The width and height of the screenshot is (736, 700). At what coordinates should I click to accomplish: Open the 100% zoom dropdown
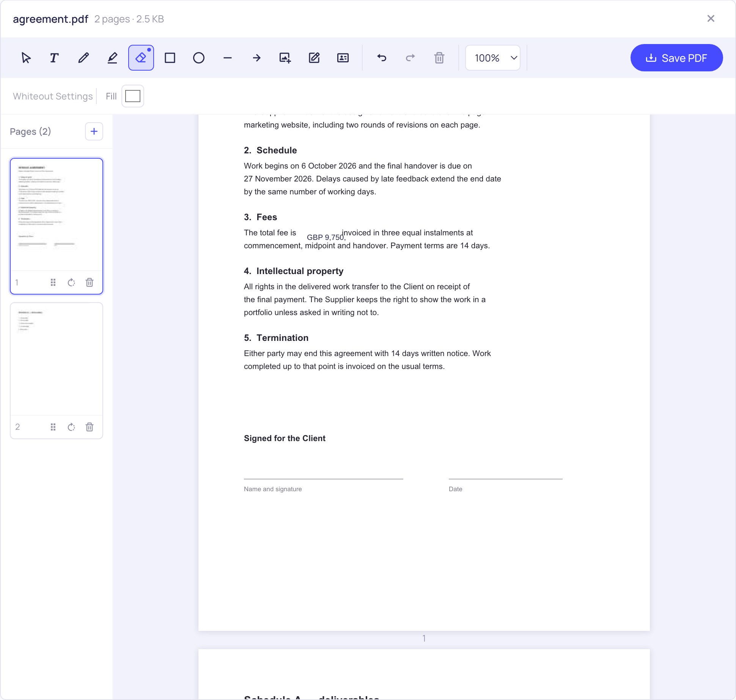click(493, 58)
